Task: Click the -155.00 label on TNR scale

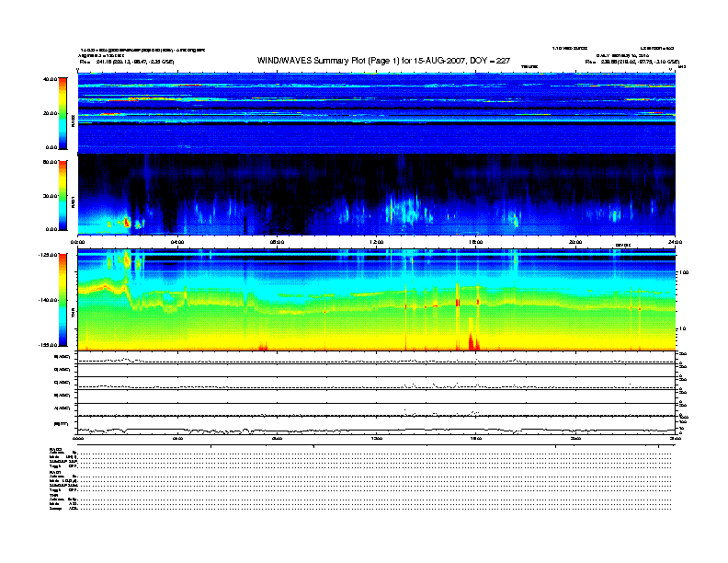Action: 49,345
